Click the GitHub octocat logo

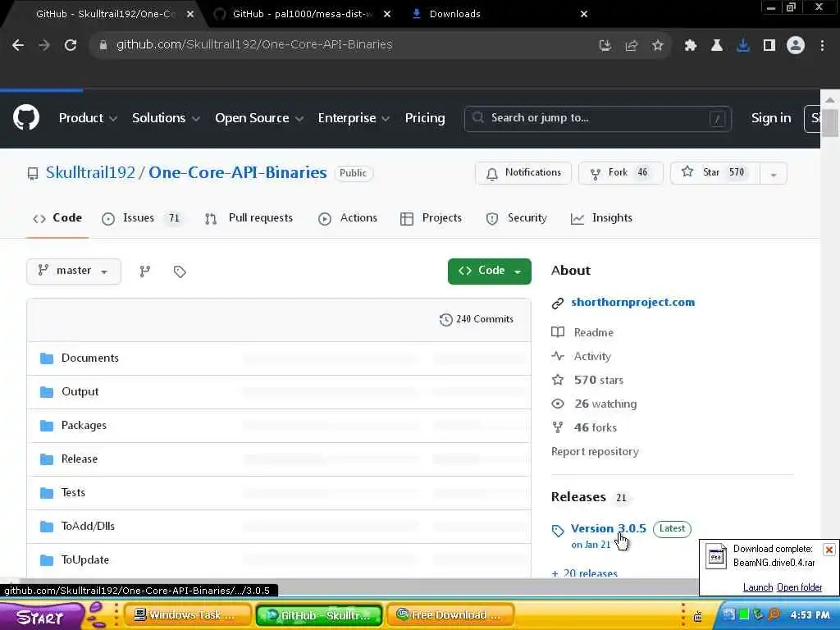(x=26, y=118)
